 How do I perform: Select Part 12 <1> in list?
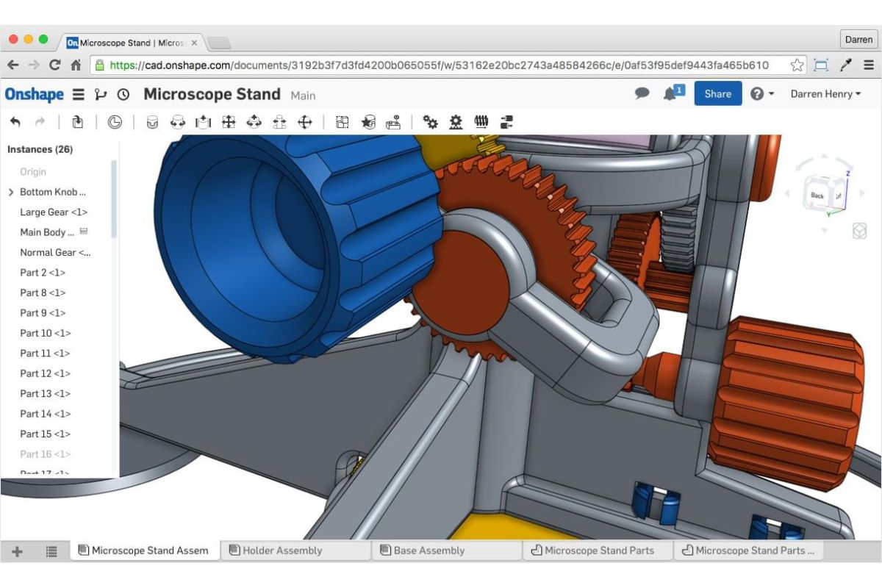pos(46,373)
